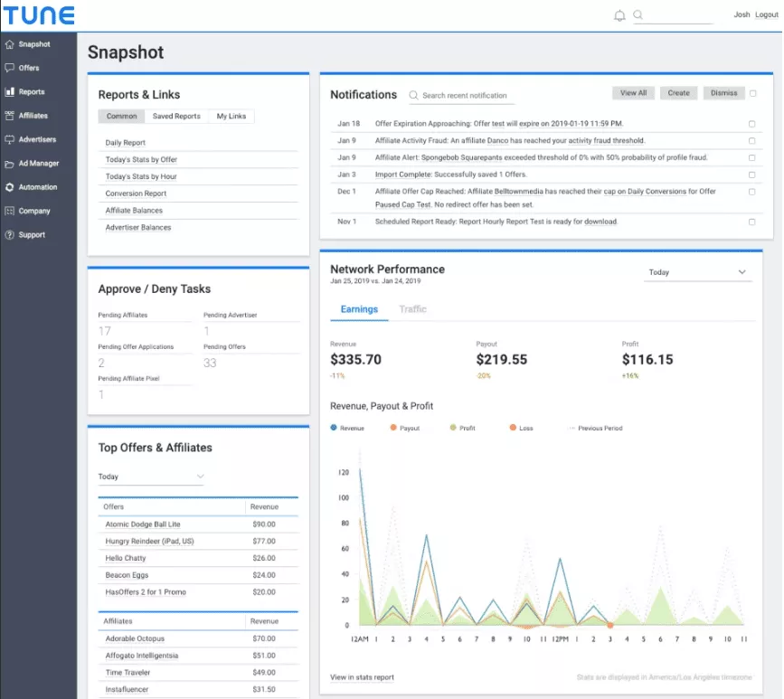784x699 pixels.
Task: Open Support question-mark icon
Action: pos(10,234)
